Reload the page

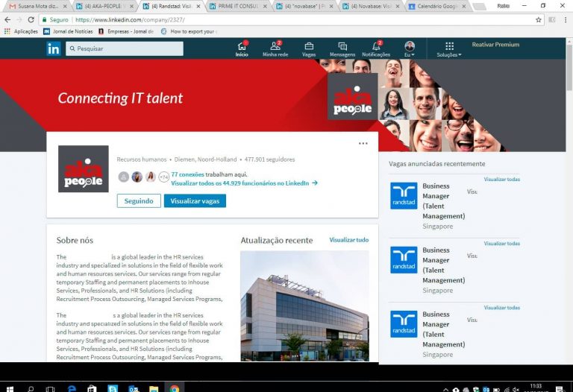click(31, 19)
